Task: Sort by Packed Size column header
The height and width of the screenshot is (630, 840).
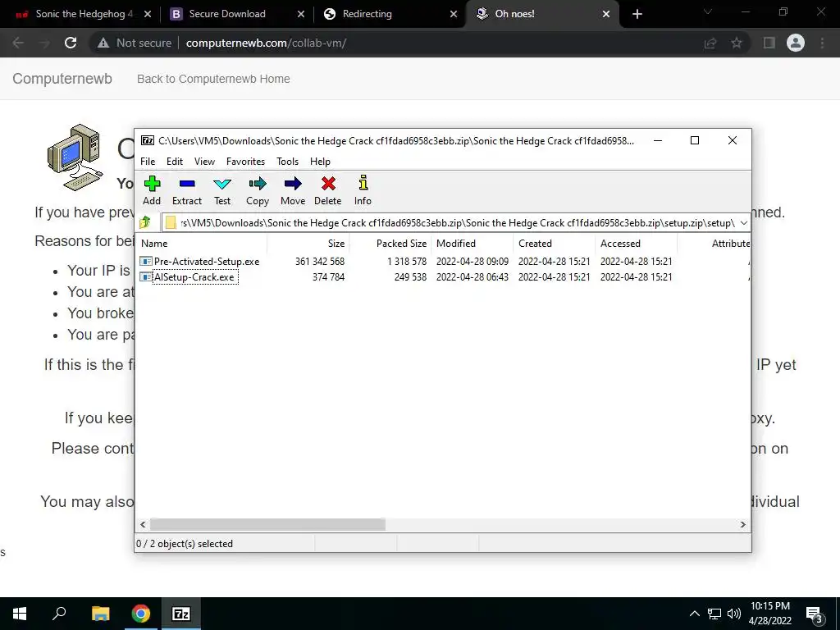Action: pos(390,243)
